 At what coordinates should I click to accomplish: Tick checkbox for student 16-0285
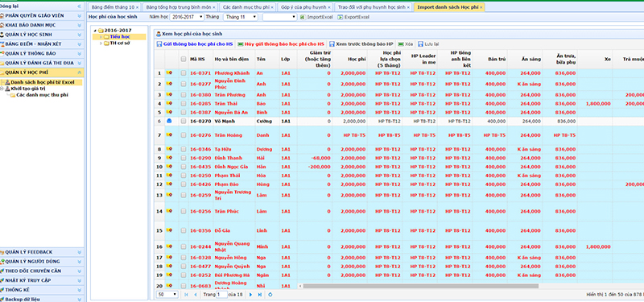(x=184, y=104)
